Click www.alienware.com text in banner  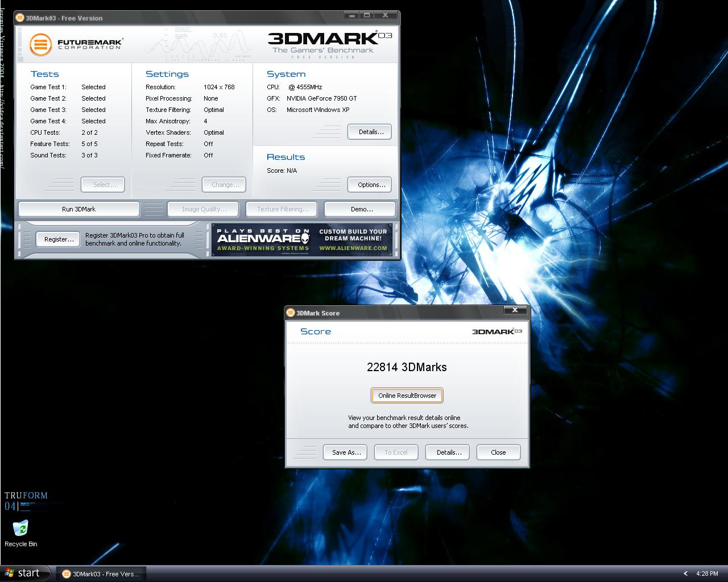[x=353, y=248]
